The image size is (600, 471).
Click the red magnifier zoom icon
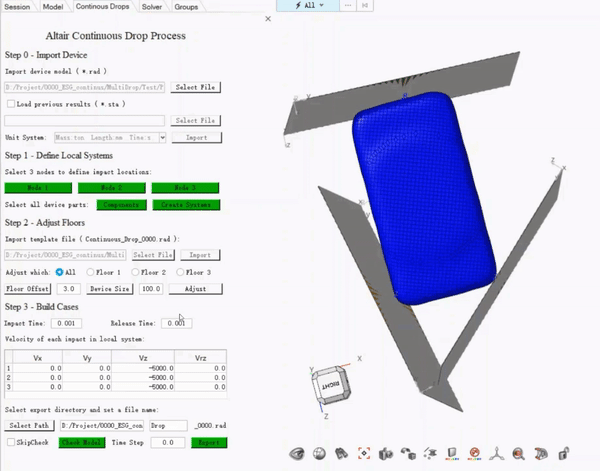[x=518, y=454]
